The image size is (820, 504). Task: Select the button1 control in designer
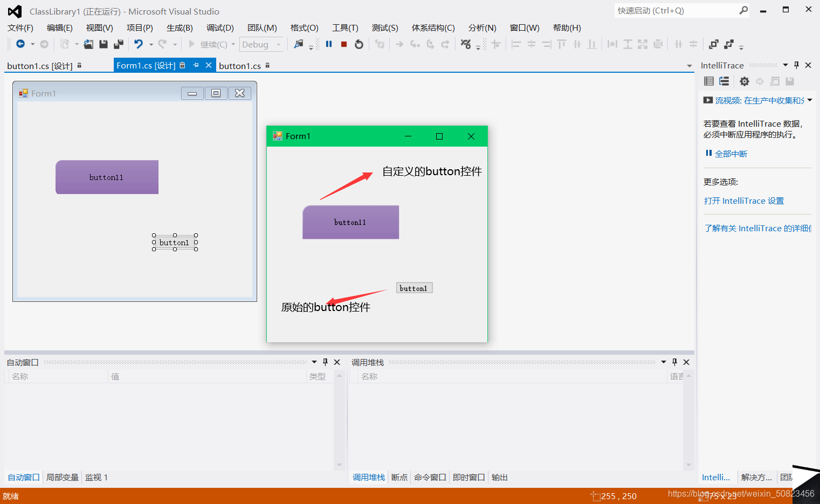(x=175, y=243)
